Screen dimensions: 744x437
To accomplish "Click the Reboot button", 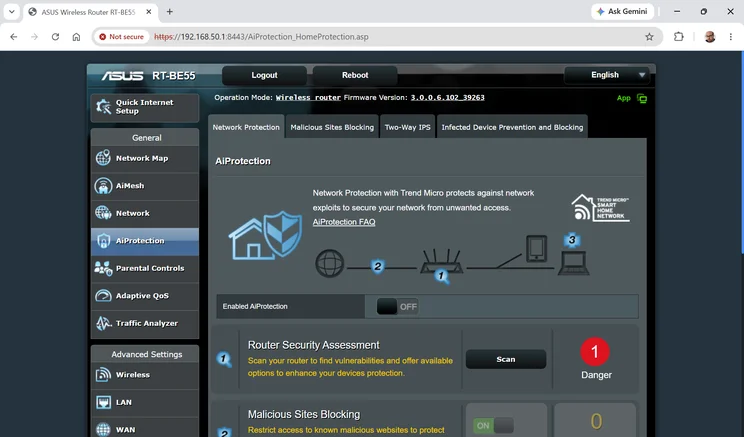I will click(355, 75).
